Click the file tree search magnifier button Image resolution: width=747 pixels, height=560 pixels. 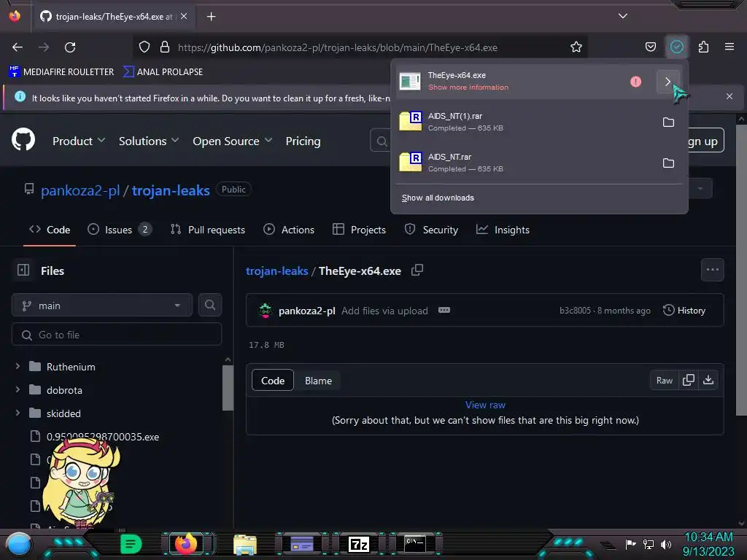(x=210, y=306)
